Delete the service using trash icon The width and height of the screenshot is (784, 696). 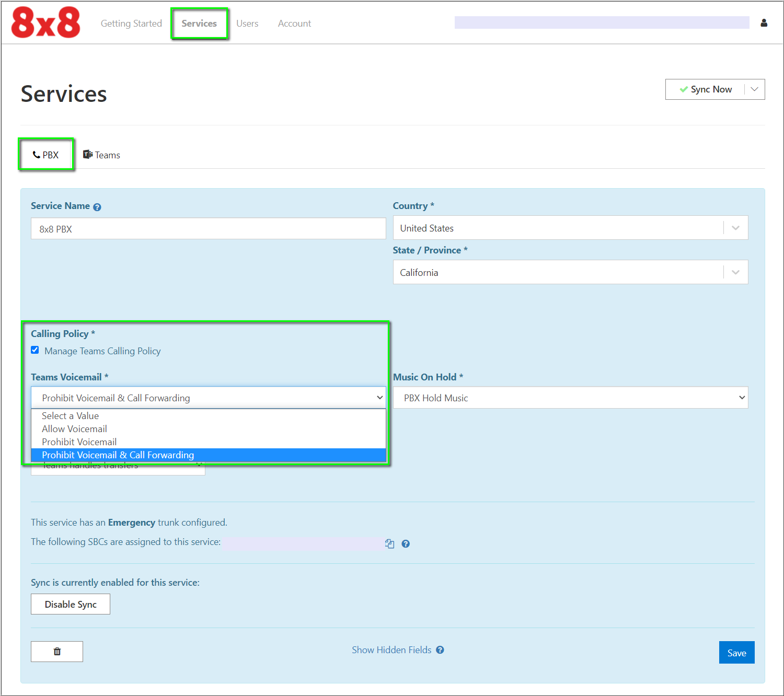[x=56, y=651]
